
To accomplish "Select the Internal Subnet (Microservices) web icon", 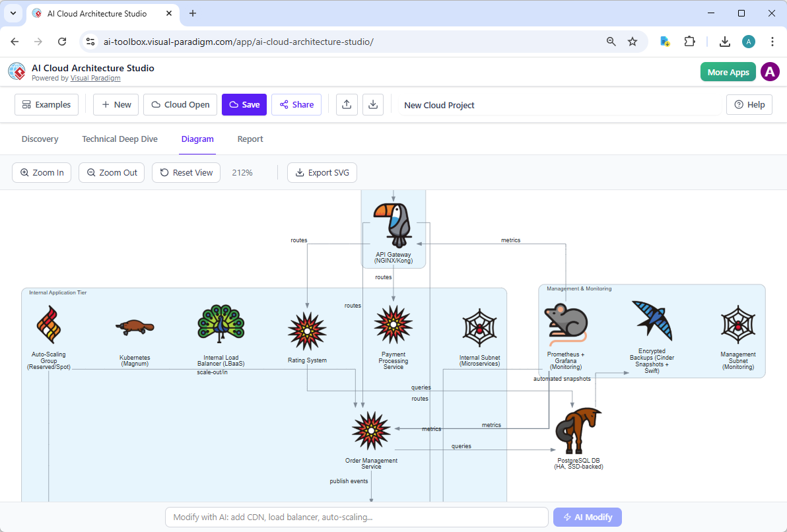I will coord(479,327).
